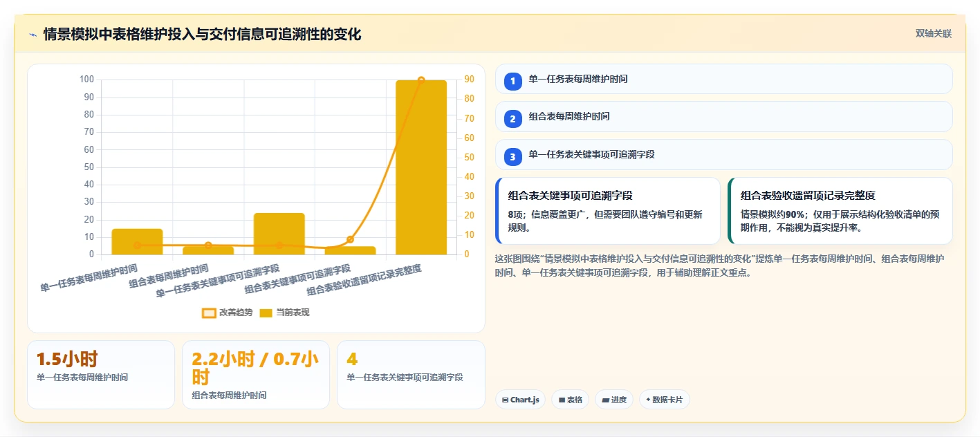Click the trend line point above 组合表关键事项可追溯字段
980x437 pixels.
pos(350,239)
